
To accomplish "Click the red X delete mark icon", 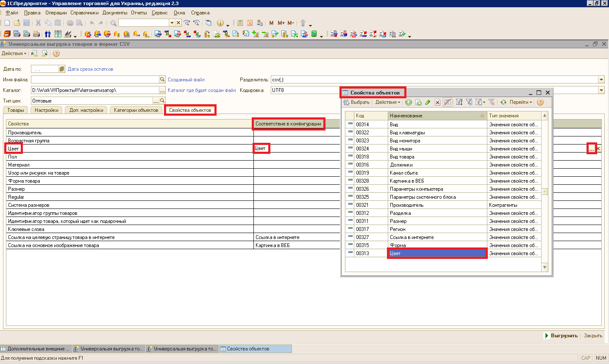I will [437, 102].
